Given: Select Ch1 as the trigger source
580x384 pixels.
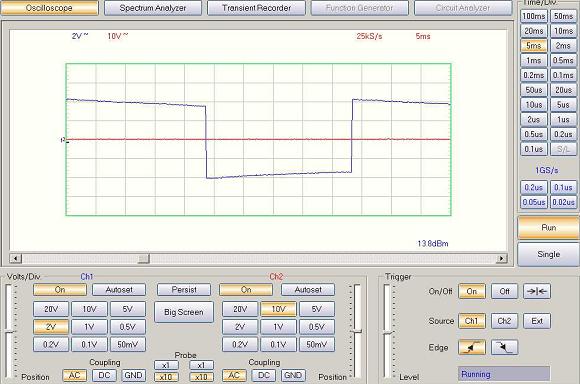Looking at the screenshot, I should click(472, 321).
